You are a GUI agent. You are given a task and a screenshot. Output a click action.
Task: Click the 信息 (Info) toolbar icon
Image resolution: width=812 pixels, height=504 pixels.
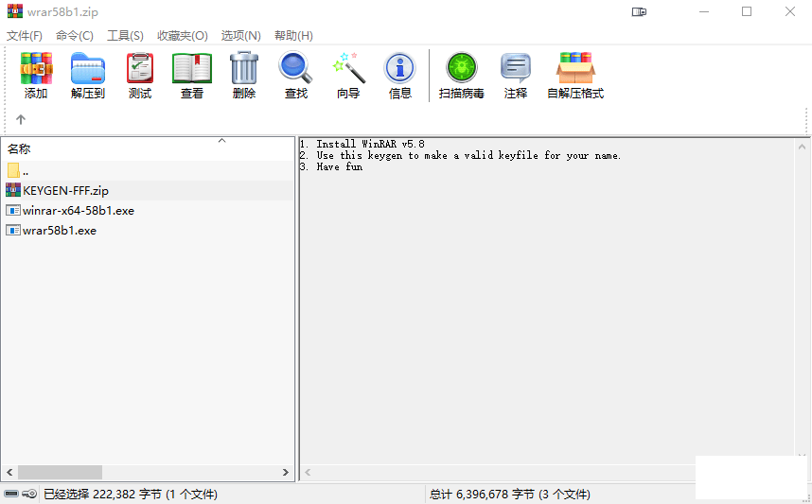click(399, 68)
